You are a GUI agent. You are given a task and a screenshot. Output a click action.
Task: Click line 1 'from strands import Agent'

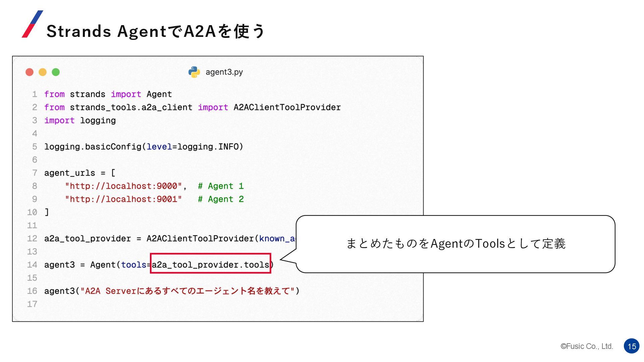[108, 94]
